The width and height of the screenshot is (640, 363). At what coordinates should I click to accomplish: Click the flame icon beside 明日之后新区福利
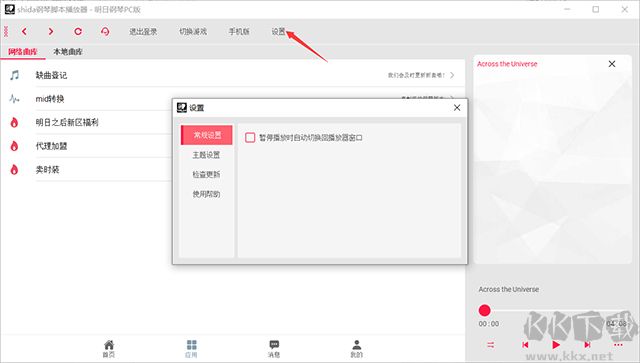click(x=14, y=122)
